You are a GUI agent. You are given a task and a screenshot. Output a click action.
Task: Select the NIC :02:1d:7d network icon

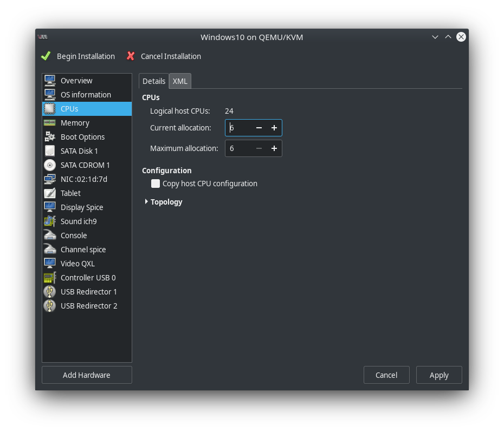pyautogui.click(x=50, y=179)
